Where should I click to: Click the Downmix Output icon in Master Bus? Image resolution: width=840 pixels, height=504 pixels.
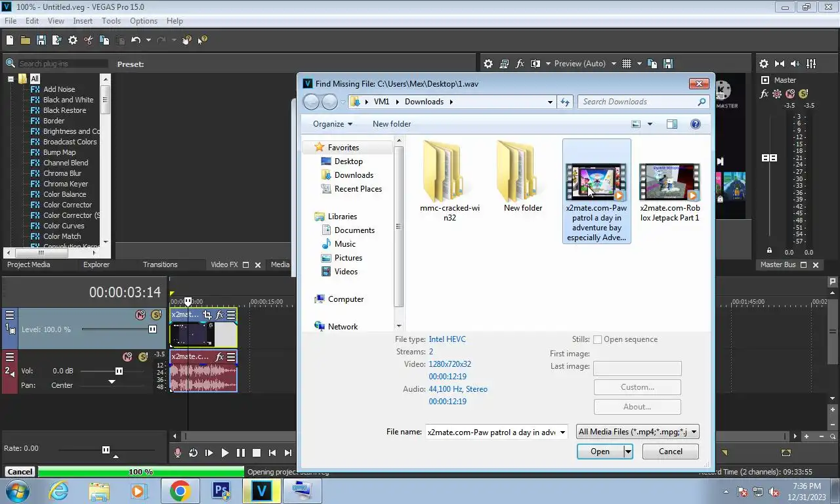[x=780, y=64]
